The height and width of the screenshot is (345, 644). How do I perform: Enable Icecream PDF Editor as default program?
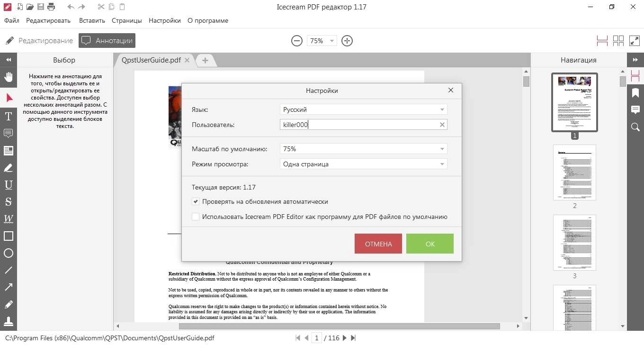pos(196,217)
